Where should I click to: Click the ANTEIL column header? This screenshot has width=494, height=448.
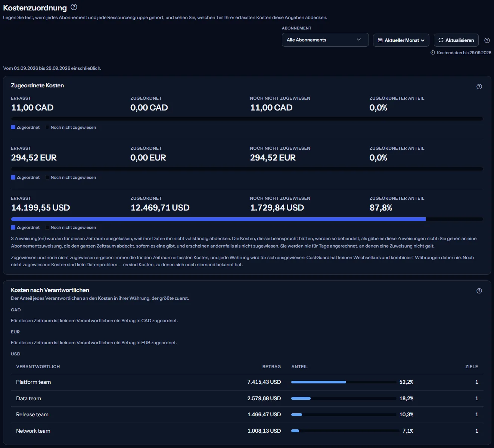299,367
